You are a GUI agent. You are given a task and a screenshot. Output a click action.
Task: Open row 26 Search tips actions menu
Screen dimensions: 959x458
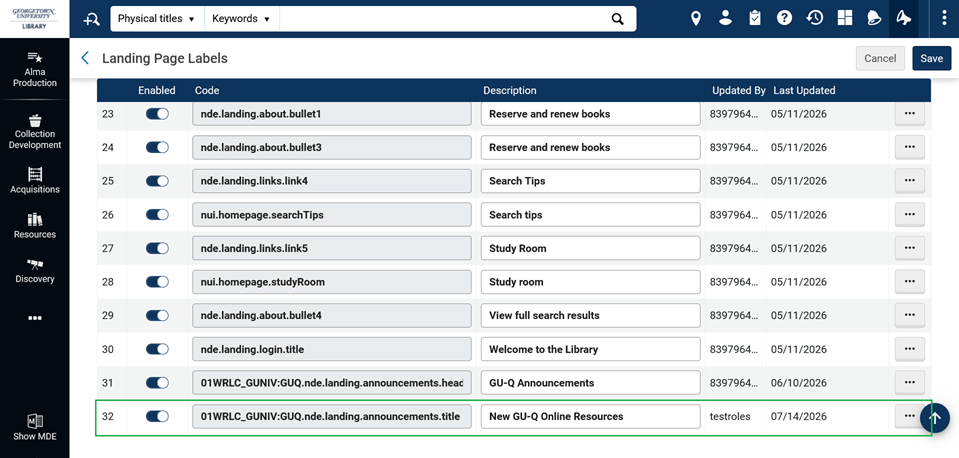click(909, 215)
